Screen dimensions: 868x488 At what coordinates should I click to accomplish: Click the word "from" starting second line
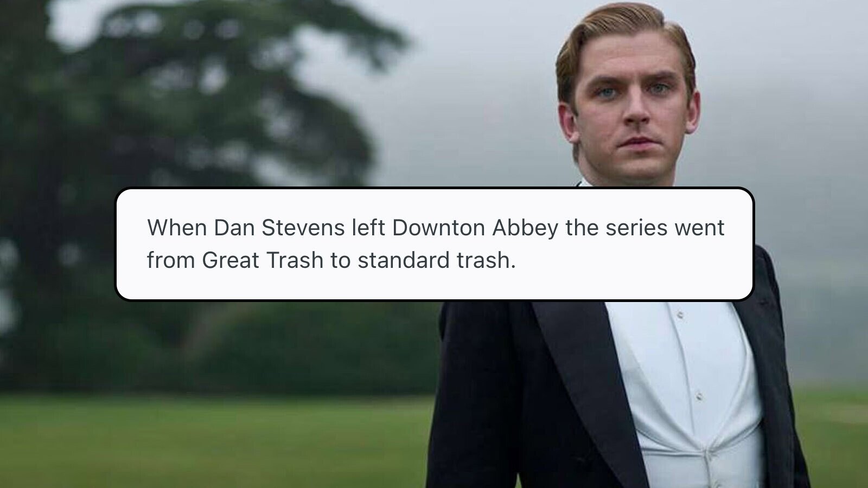point(171,260)
